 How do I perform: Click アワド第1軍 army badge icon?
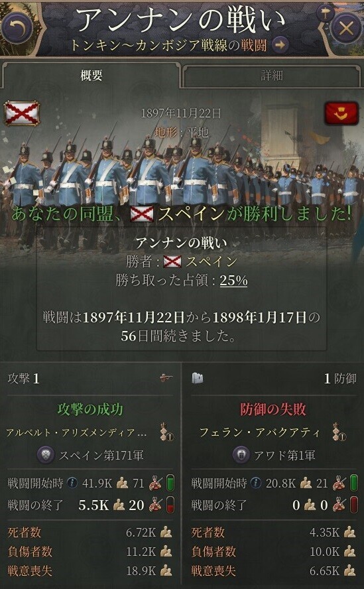(241, 456)
